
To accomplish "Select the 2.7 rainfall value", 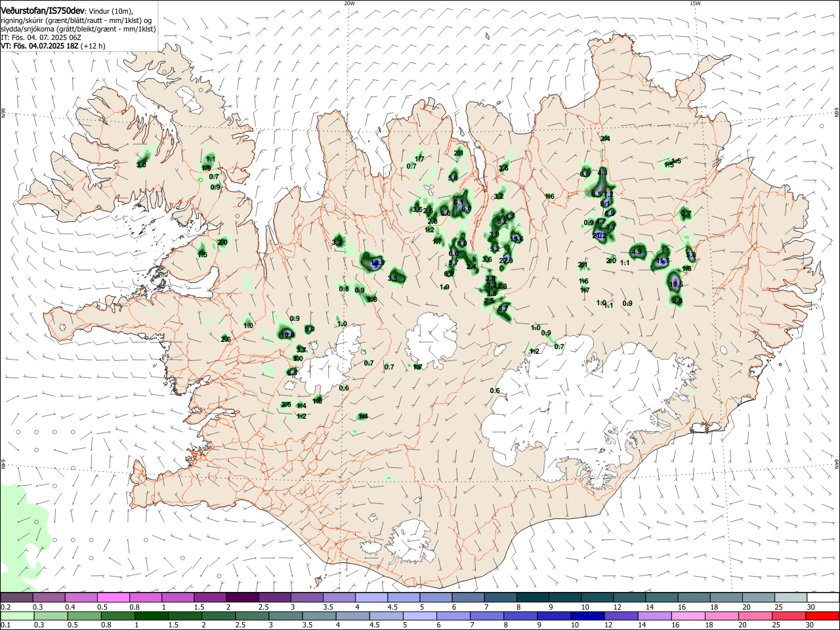I will (686, 214).
